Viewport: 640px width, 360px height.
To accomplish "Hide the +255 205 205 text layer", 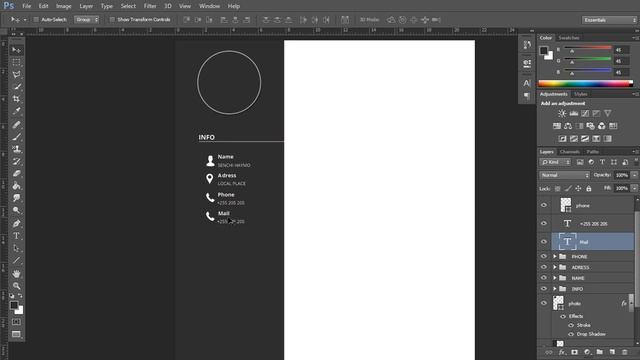I will pos(544,223).
